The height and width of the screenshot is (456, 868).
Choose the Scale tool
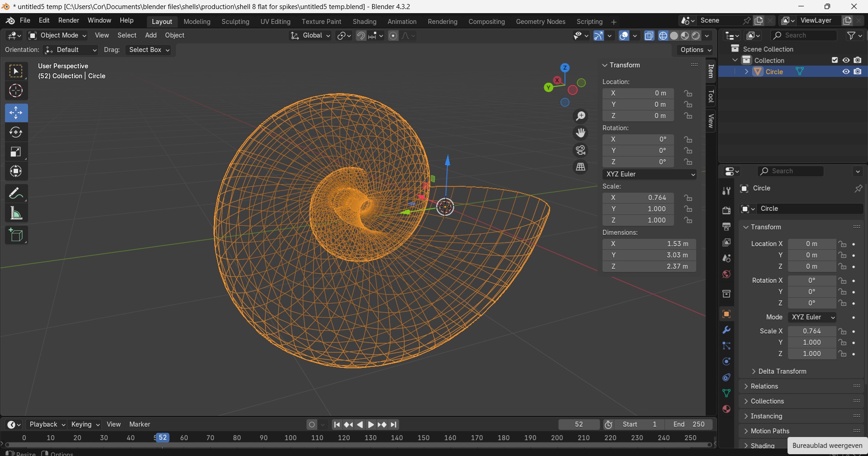click(16, 152)
